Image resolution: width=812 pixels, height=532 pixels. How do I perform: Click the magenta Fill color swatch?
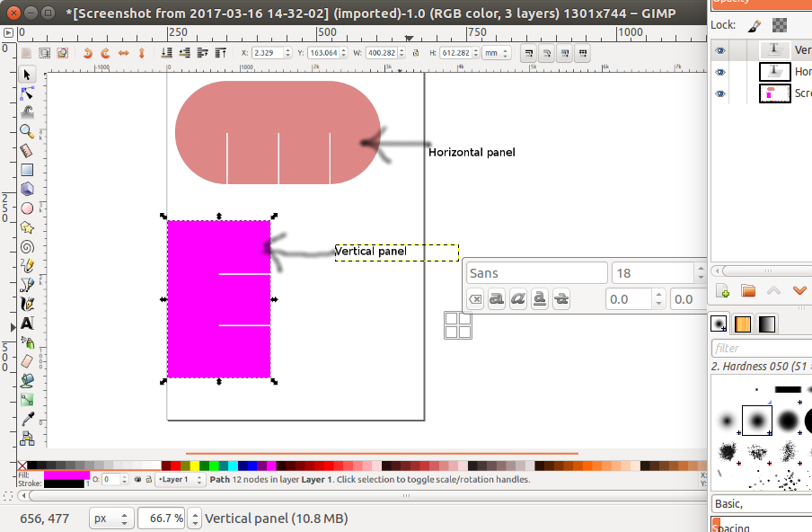66,475
